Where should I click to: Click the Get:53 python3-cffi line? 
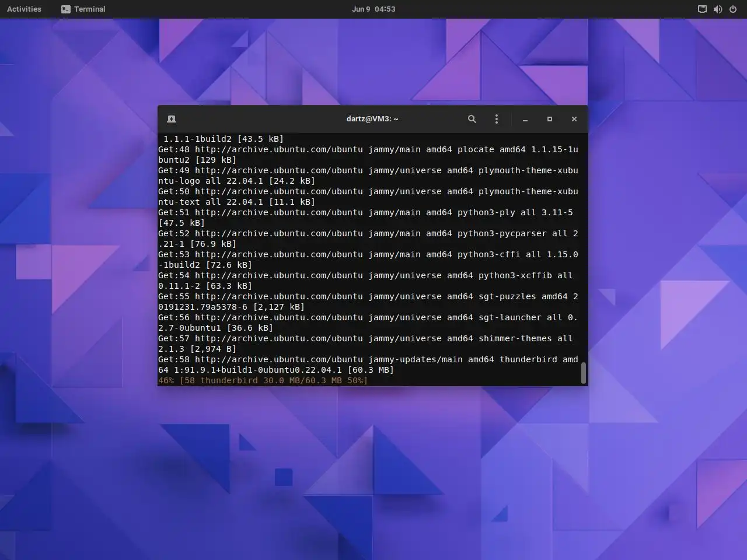coord(368,260)
